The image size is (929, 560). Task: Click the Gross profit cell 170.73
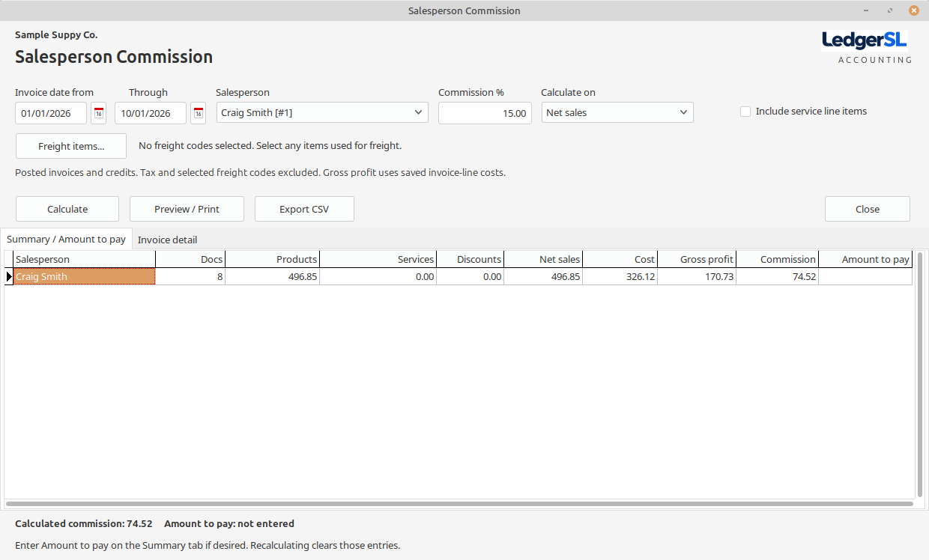point(697,277)
